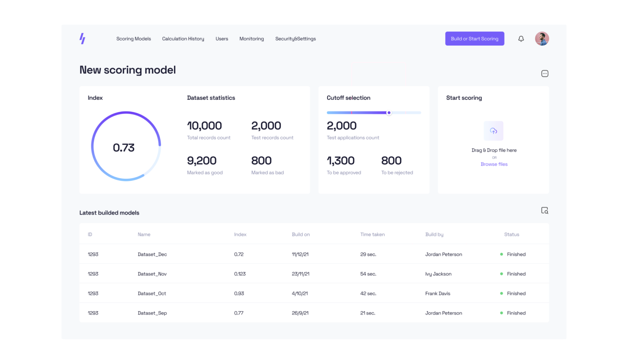Screen dimensions: 628x364
Task: Click the 10,000 total records count
Action: (204, 126)
